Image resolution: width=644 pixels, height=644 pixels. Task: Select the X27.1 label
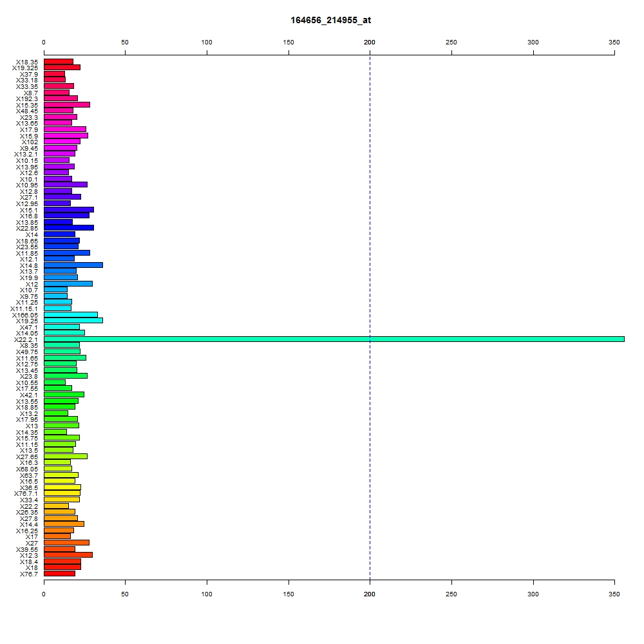click(x=29, y=198)
